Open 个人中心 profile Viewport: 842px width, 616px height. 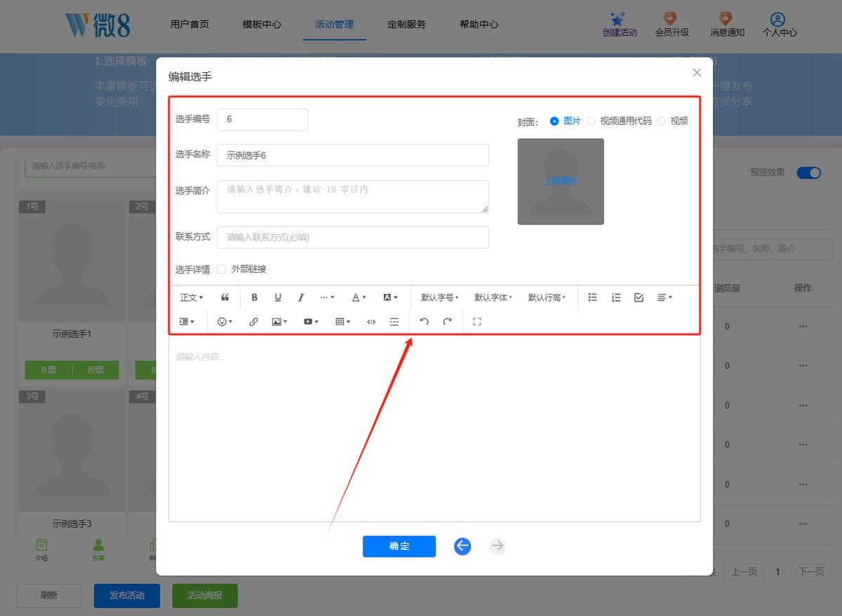779,25
